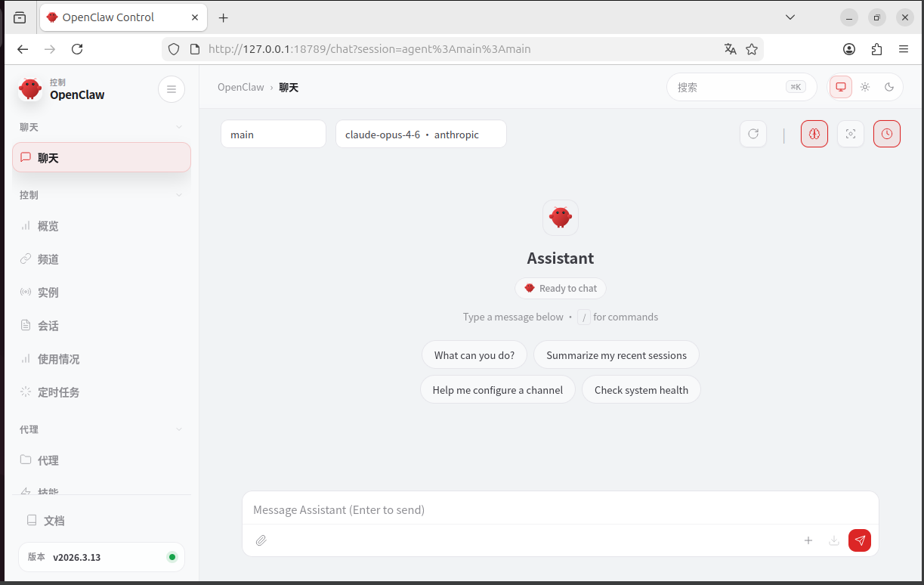Collapse the 控制 sidebar section
The image size is (924, 585).
pyautogui.click(x=178, y=195)
